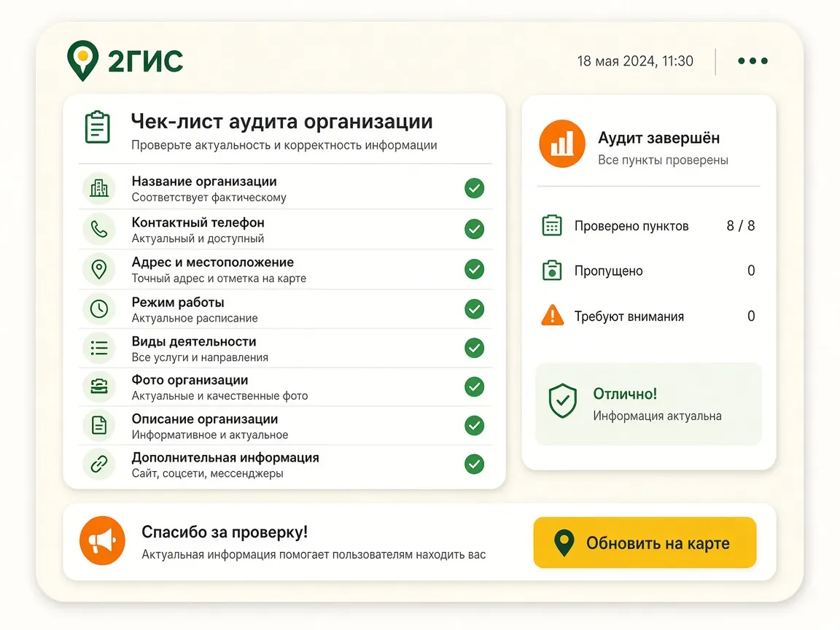Click the text Все пункты проверены
The height and width of the screenshot is (630, 840).
click(x=663, y=160)
